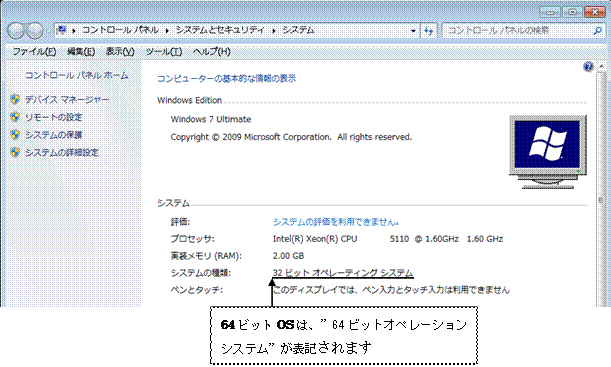Click the Windows Edition section header

189,101
